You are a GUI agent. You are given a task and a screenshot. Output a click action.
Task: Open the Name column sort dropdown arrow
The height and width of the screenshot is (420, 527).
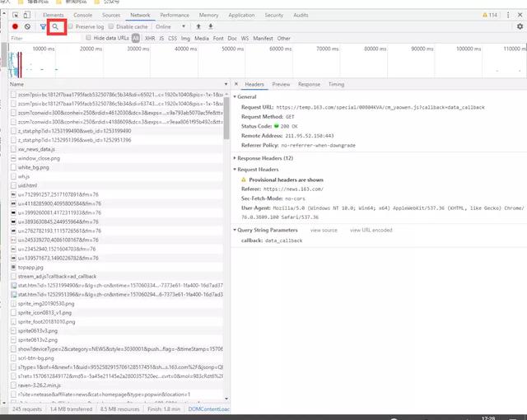point(226,84)
